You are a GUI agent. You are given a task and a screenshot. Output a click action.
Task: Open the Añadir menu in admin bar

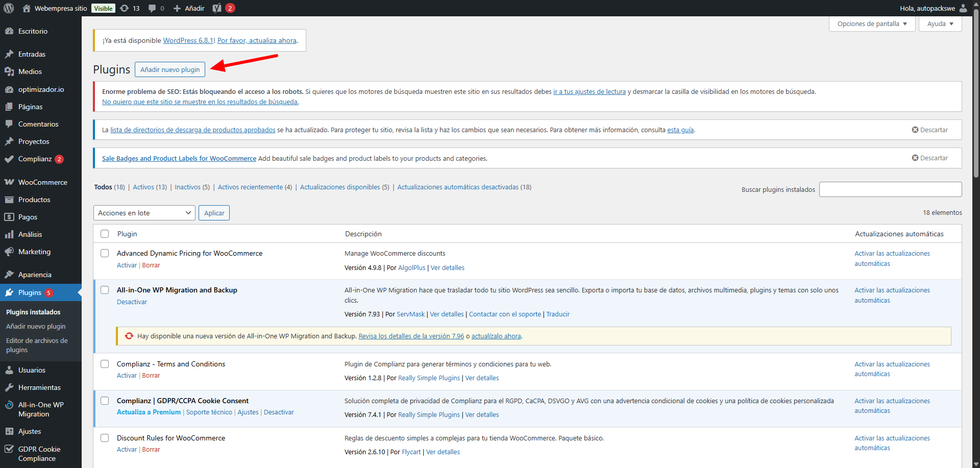point(189,8)
